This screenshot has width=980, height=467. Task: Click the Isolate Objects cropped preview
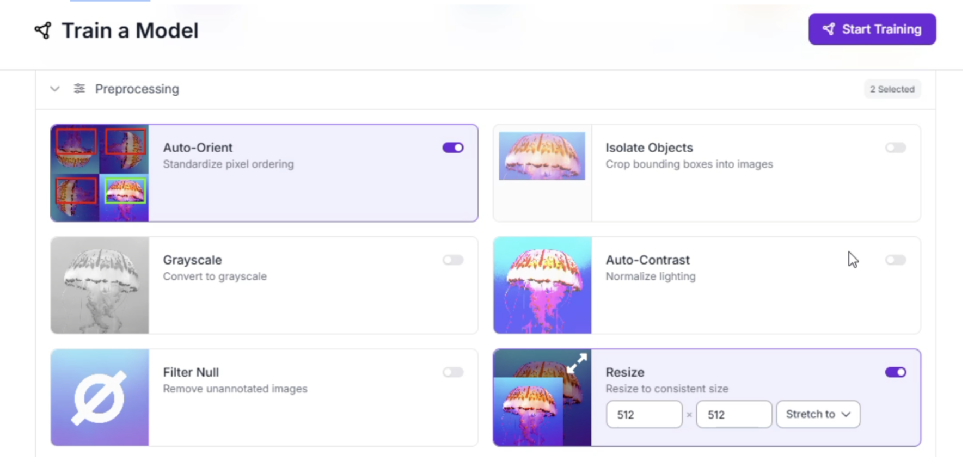[542, 156]
